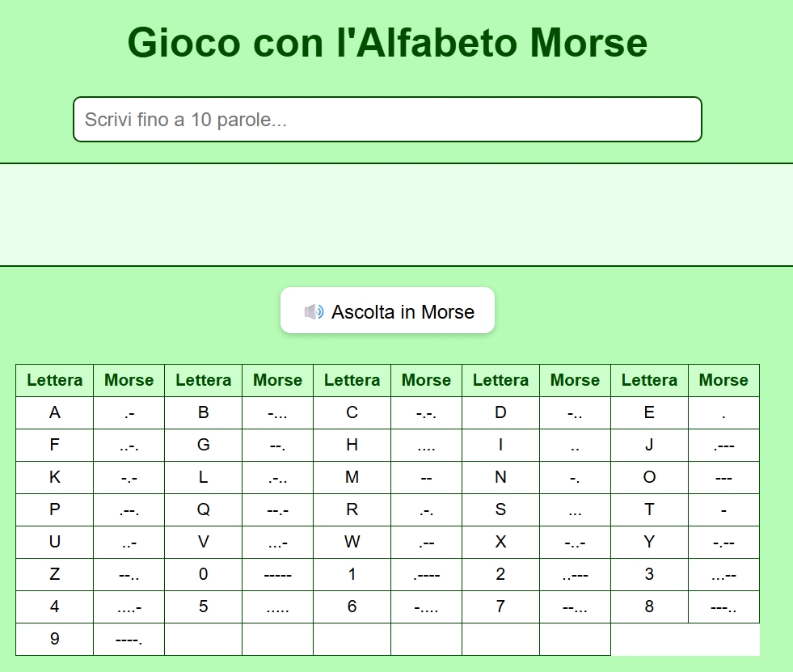
Task: Select the letter J cell in the table
Action: pyautogui.click(x=649, y=445)
